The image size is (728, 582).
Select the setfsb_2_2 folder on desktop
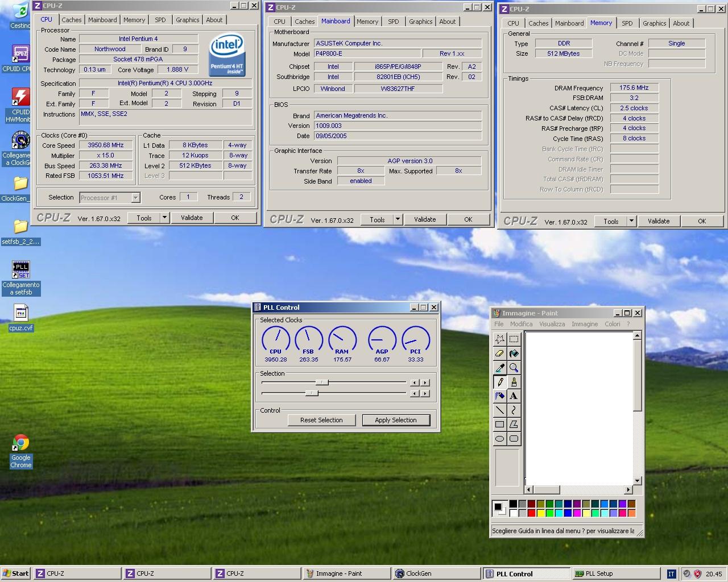click(20, 232)
